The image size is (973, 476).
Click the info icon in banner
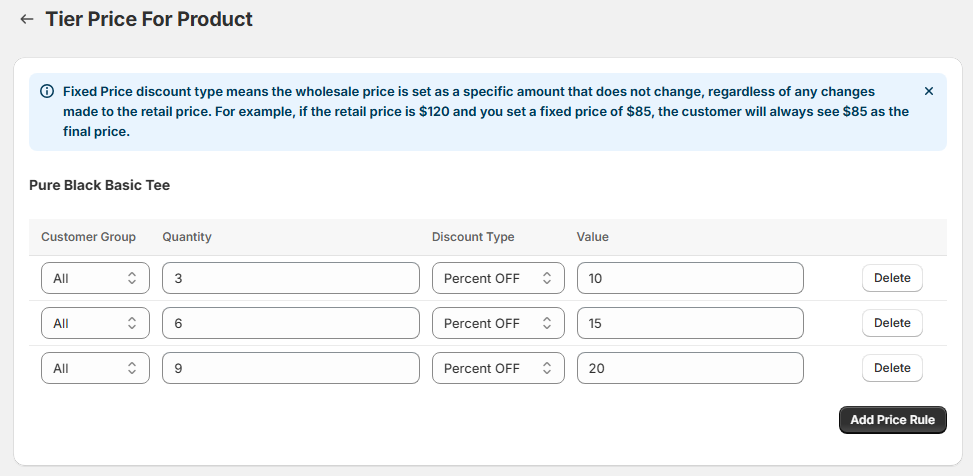click(x=47, y=91)
